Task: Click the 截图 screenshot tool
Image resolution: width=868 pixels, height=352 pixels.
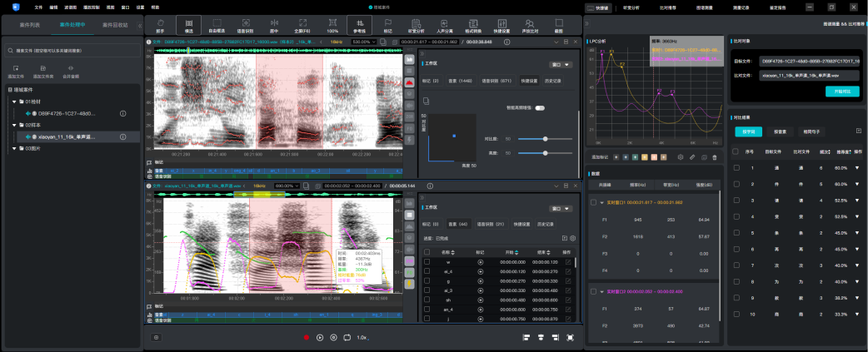Action: (559, 26)
